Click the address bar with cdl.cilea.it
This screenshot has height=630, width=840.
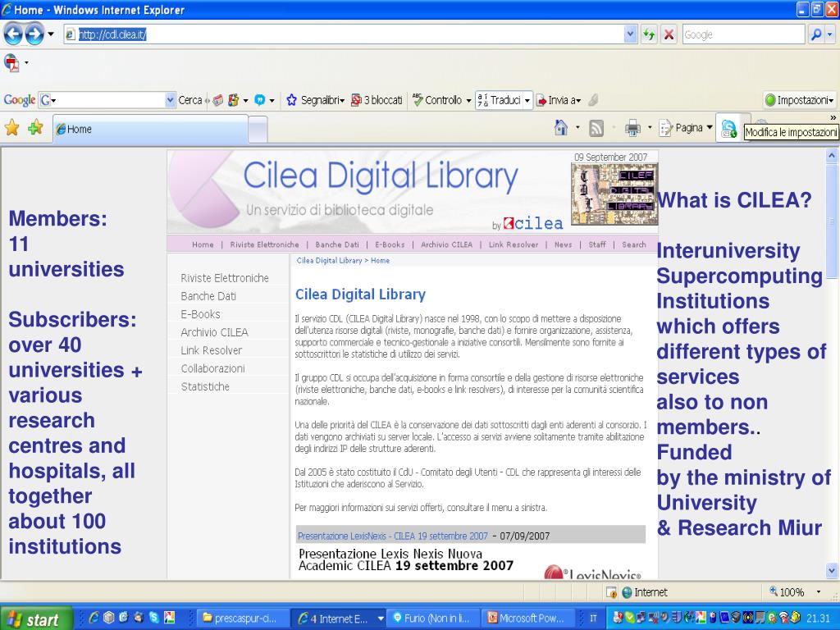pyautogui.click(x=343, y=34)
